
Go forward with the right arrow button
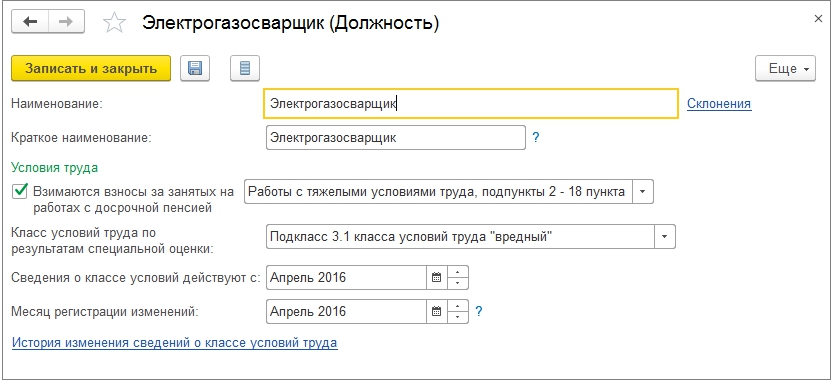click(x=66, y=22)
